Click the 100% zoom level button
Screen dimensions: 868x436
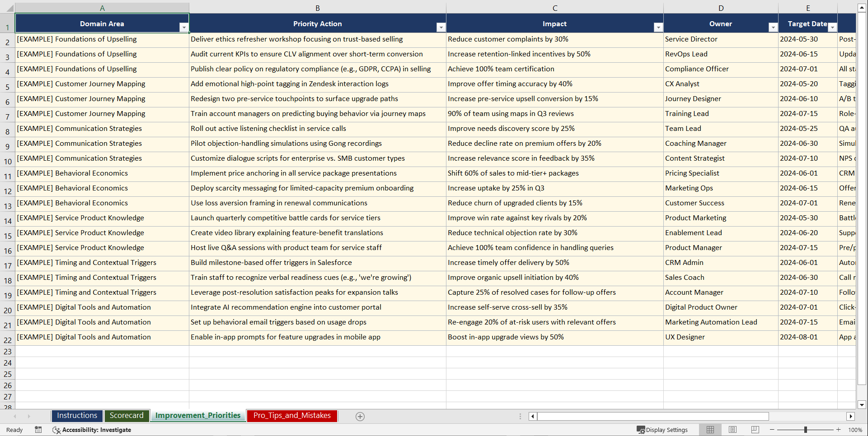[855, 430]
